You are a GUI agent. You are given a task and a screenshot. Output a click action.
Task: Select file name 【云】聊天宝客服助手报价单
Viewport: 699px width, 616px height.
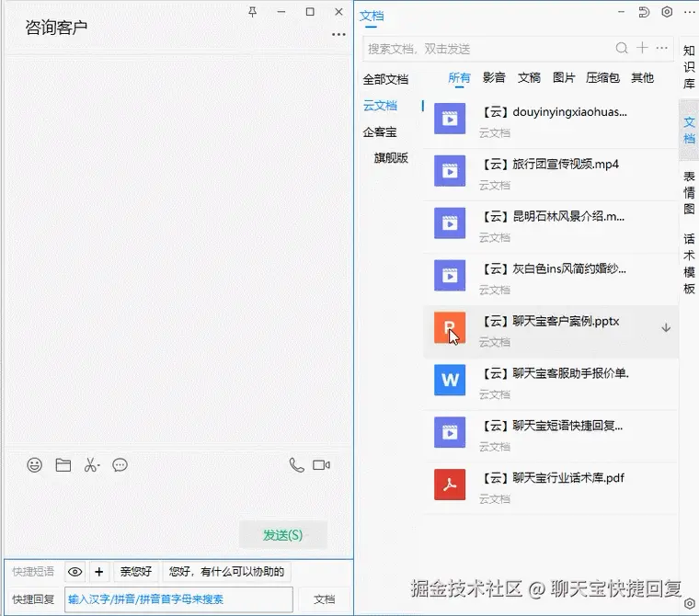554,373
